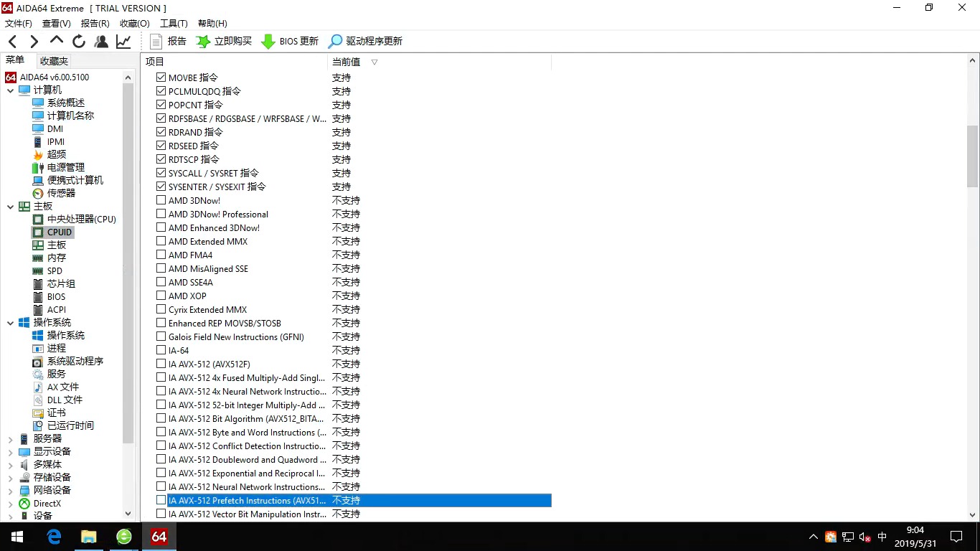Click the 立即购买 buy now button
The image size is (980, 551).
pyautogui.click(x=224, y=42)
